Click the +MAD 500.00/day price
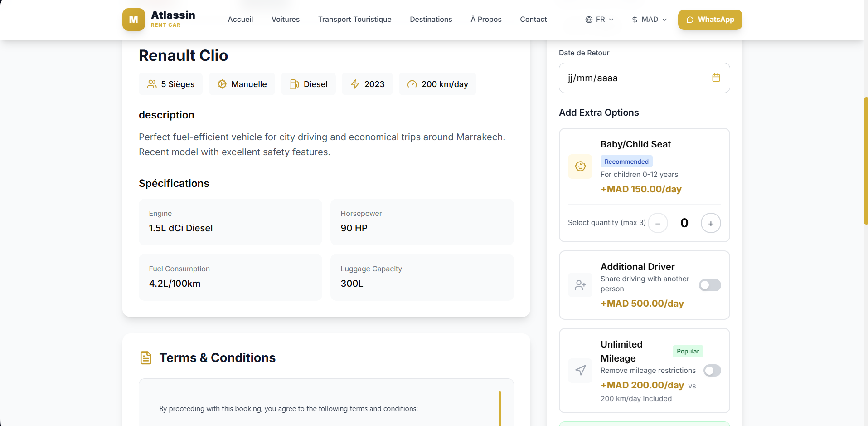 pos(642,304)
